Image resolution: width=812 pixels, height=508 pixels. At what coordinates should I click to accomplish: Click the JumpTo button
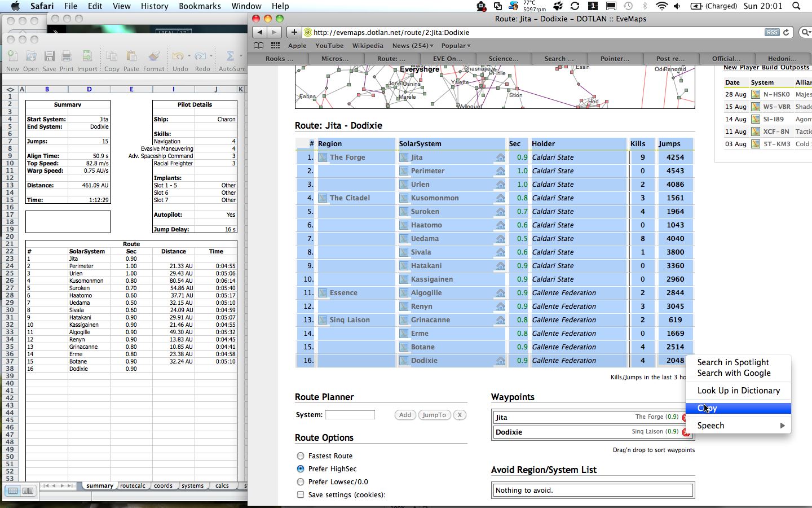[x=434, y=415]
